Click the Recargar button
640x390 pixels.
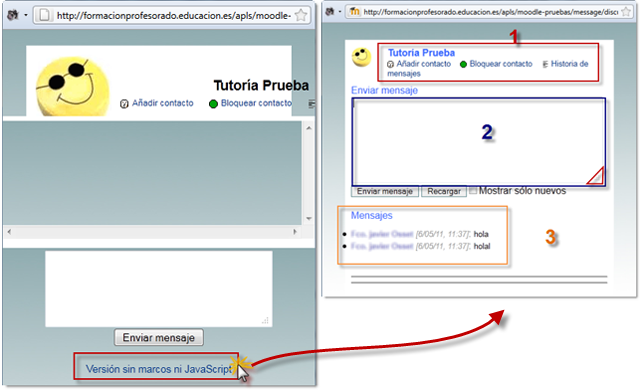(x=444, y=191)
